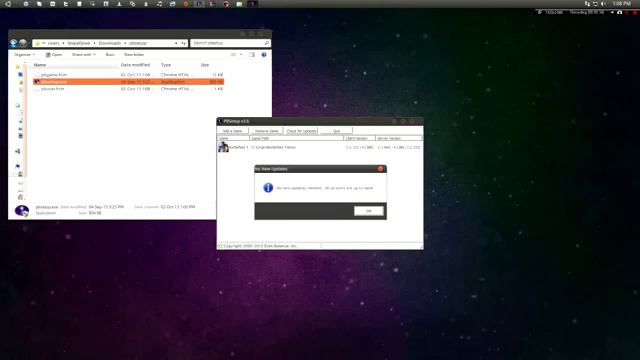The width and height of the screenshot is (640, 360).
Task: Toggle the preview pane icon
Action: tap(252, 54)
